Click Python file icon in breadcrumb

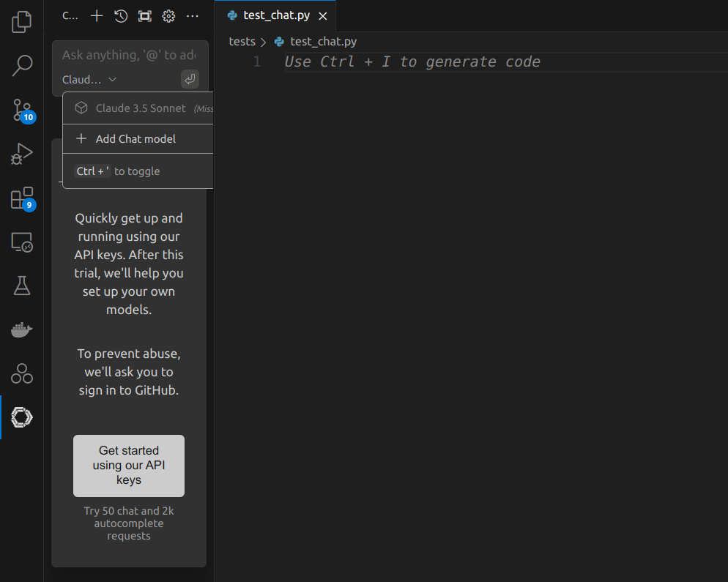point(279,42)
